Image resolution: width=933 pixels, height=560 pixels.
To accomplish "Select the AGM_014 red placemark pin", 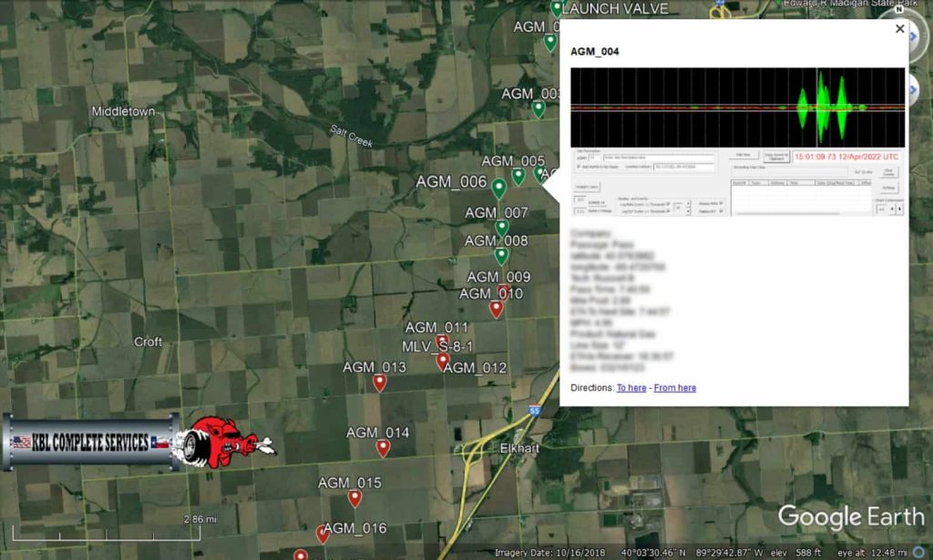I will 383,448.
